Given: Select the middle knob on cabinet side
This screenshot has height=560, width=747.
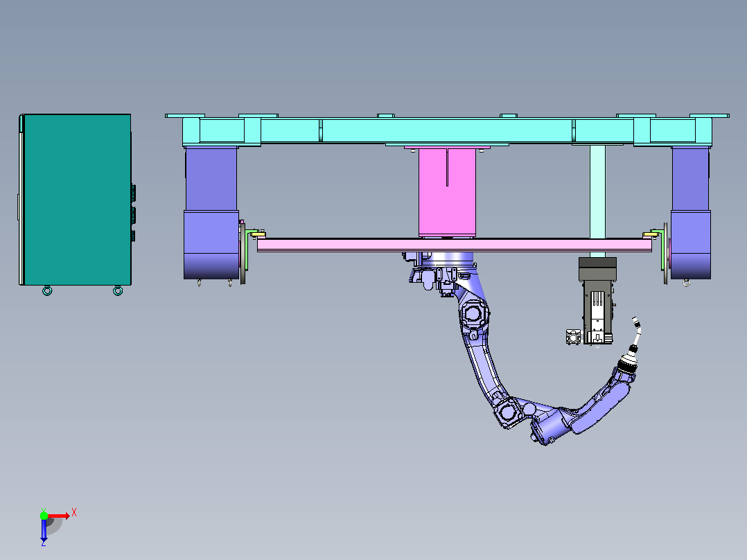Looking at the screenshot, I should [133, 216].
